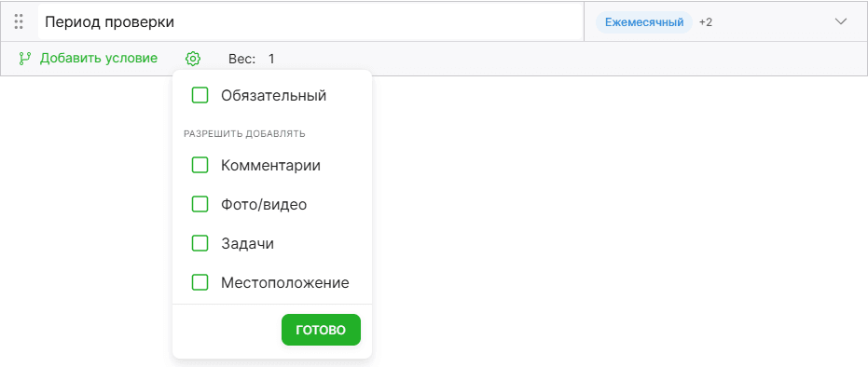Click the Комментарии label text
868x367 pixels.
pos(270,165)
